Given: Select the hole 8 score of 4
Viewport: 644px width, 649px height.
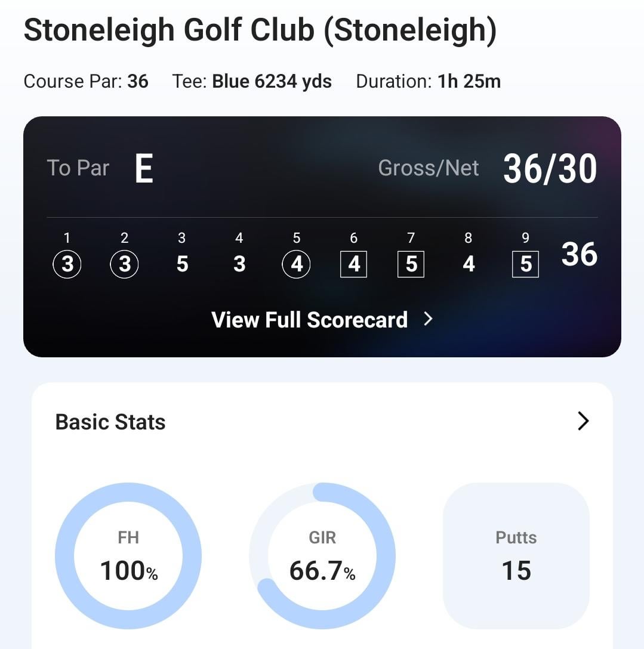Looking at the screenshot, I should click(469, 264).
